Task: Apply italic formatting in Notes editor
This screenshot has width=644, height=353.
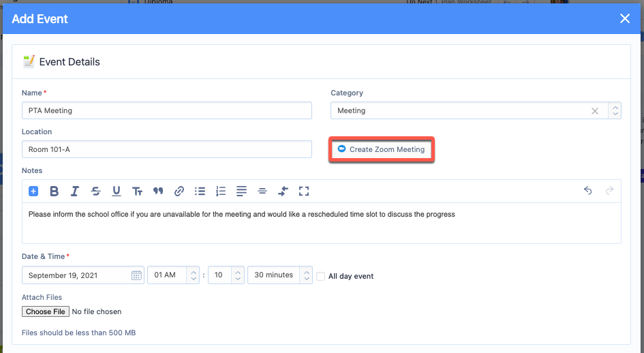Action: click(75, 191)
